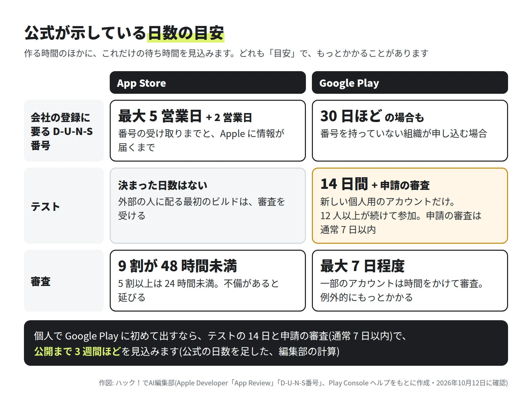
Task: Click the text '外部の人に配る最初のビルドは、審査を受ける'
Action: tap(202, 208)
